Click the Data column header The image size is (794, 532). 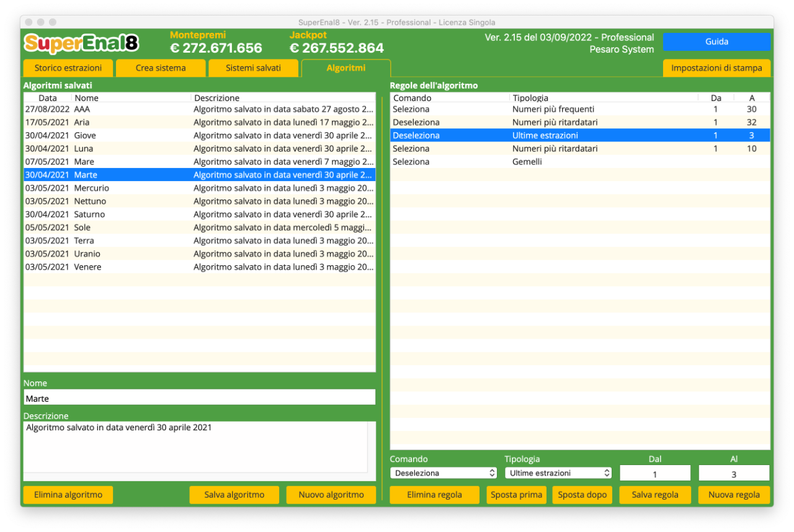click(x=48, y=98)
